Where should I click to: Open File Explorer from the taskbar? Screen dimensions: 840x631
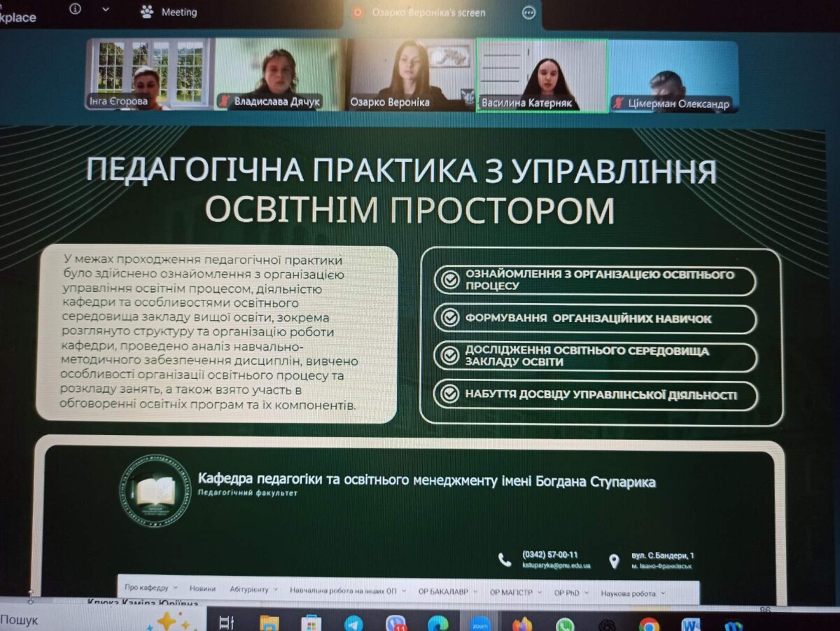tap(269, 623)
